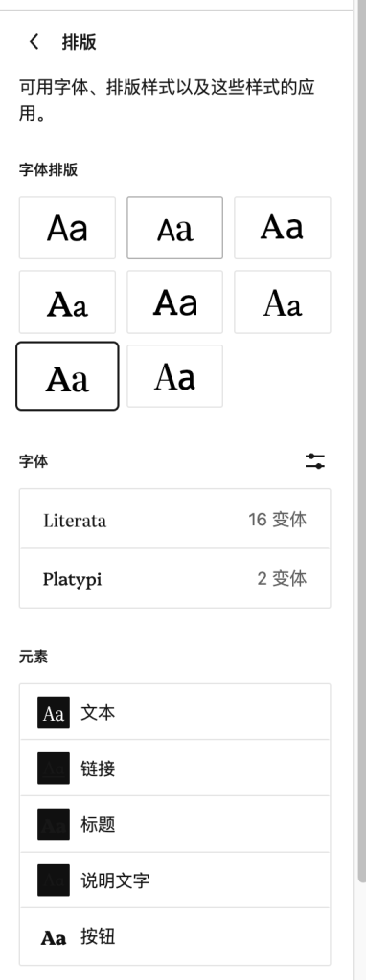The height and width of the screenshot is (980, 366).
Task: Select the middle Aa preset in second row
Action: (175, 301)
